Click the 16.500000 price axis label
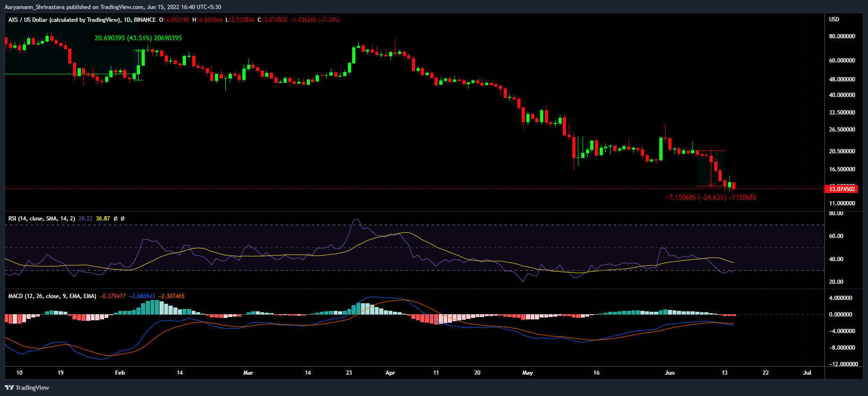This screenshot has width=868, height=396. (x=842, y=169)
